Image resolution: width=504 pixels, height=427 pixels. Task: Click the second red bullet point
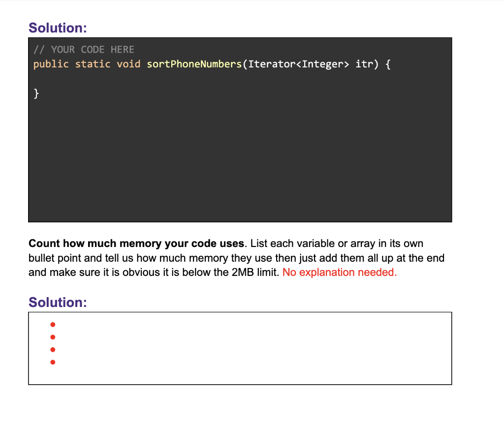(x=53, y=337)
